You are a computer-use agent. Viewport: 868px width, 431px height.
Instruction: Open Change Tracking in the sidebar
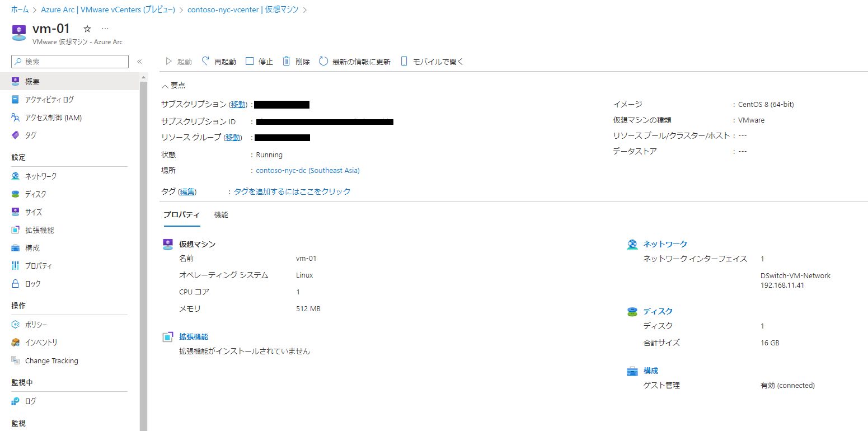51,360
